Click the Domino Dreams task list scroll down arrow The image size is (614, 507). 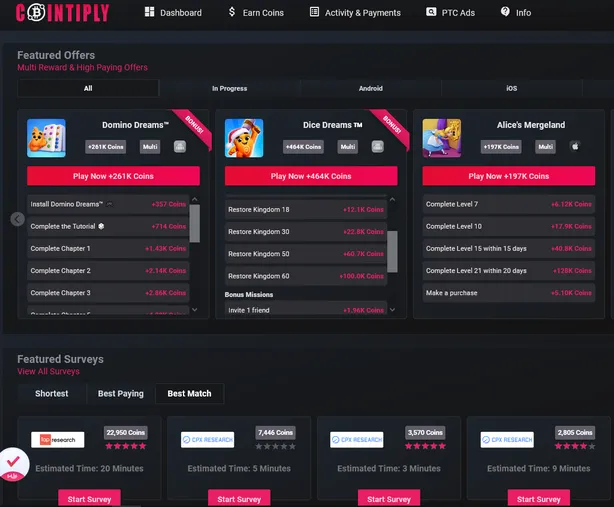point(195,310)
